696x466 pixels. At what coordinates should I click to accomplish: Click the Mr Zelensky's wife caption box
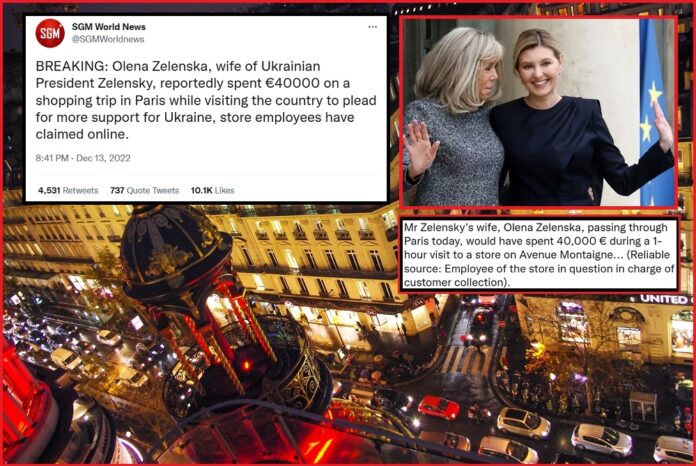click(538, 255)
